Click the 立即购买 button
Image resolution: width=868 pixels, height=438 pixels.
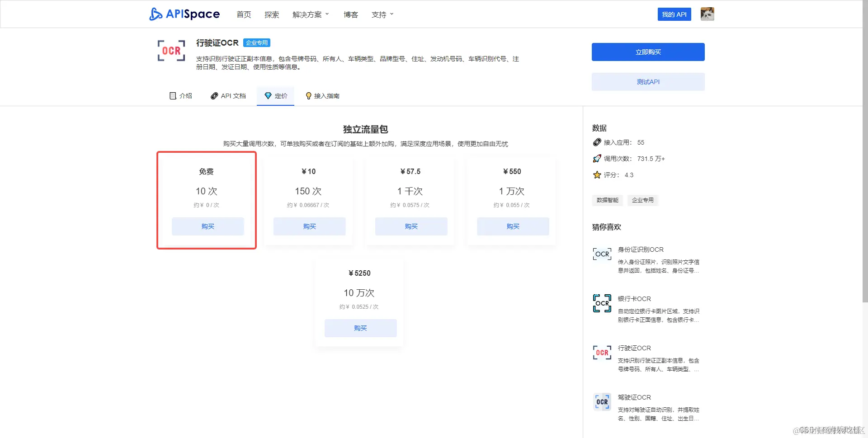[x=648, y=52]
